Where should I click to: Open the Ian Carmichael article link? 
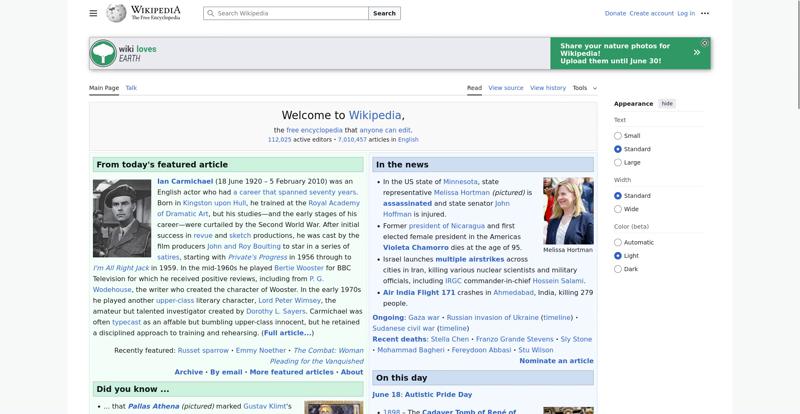(x=185, y=181)
